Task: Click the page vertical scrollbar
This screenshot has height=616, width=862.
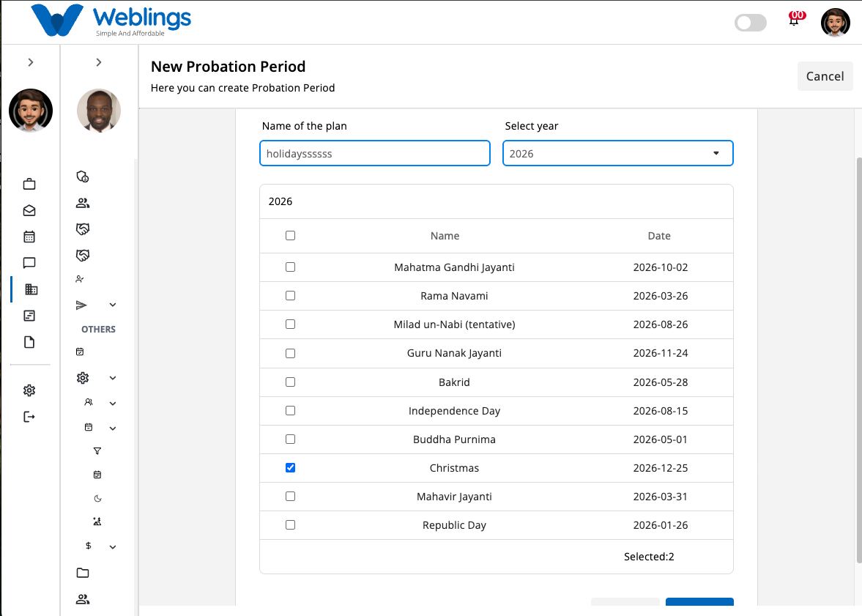Action: [x=858, y=360]
